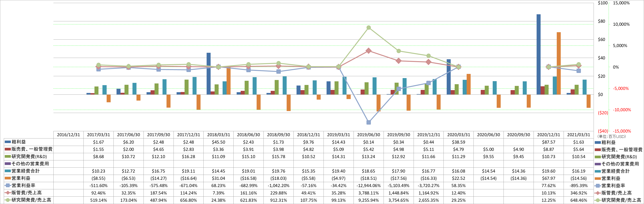Select the 648.46% R&D ratio cell
Screen dimensions: 644x204
point(578,200)
